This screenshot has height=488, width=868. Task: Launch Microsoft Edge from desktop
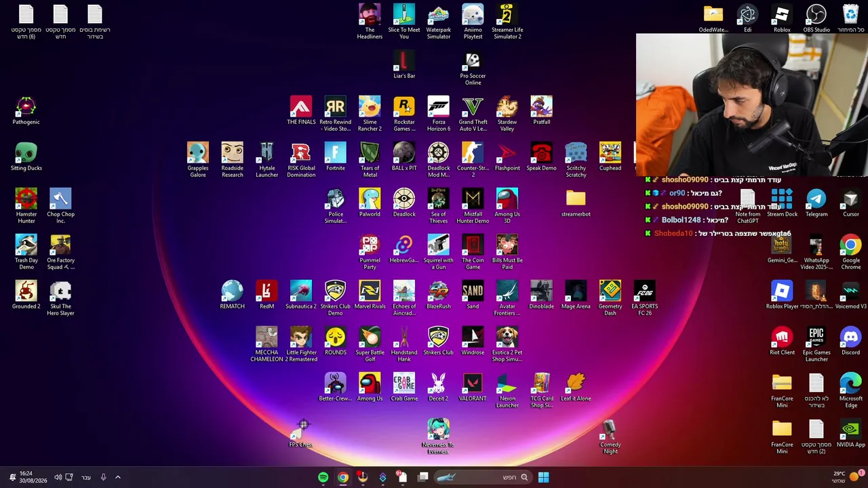pos(850,390)
